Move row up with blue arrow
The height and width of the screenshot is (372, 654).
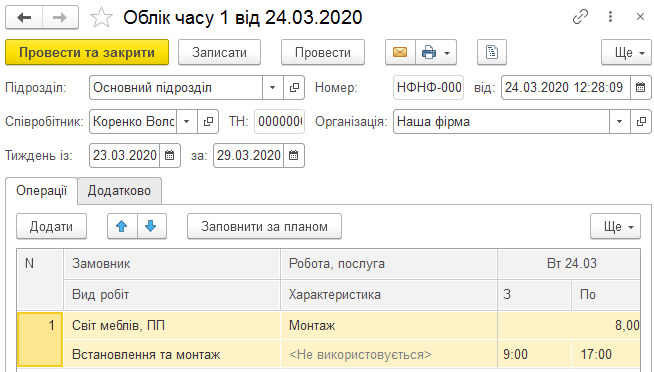click(x=122, y=226)
